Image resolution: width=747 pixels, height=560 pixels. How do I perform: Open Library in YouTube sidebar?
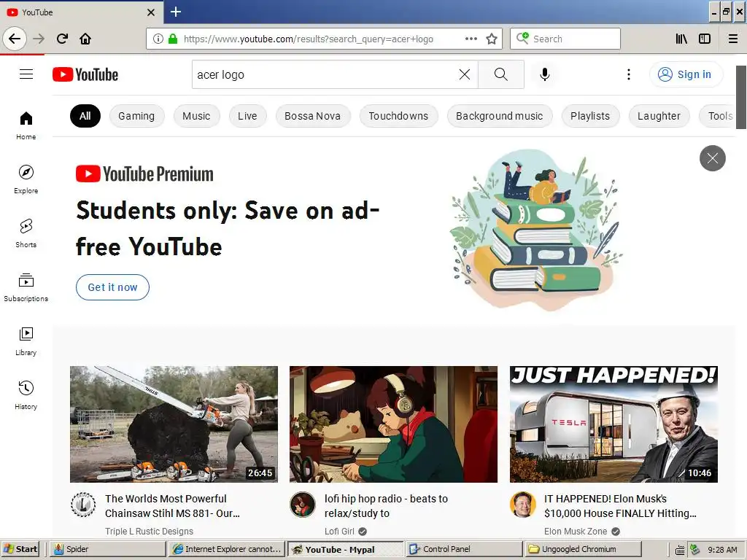tap(26, 341)
